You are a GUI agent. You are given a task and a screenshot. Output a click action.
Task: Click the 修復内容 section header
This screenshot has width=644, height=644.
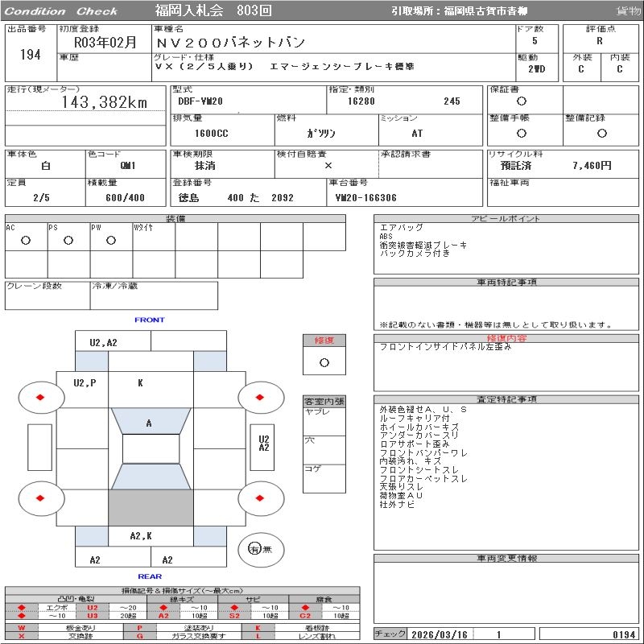pyautogui.click(x=507, y=339)
